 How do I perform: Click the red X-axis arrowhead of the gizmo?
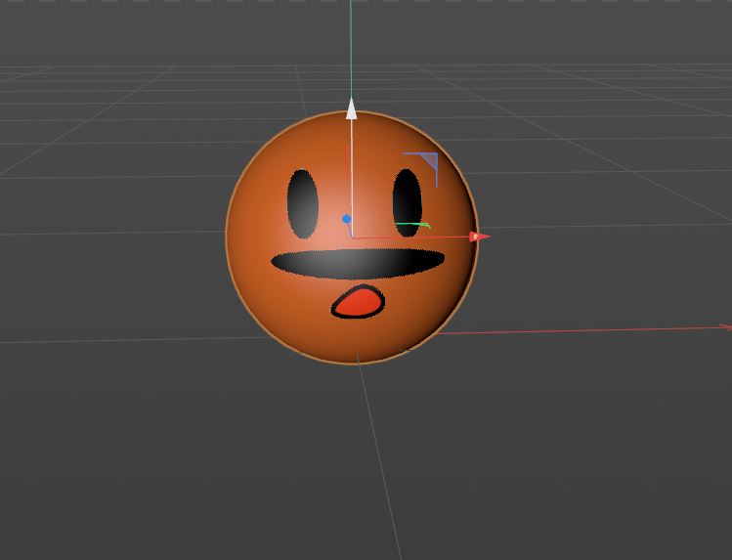480,237
